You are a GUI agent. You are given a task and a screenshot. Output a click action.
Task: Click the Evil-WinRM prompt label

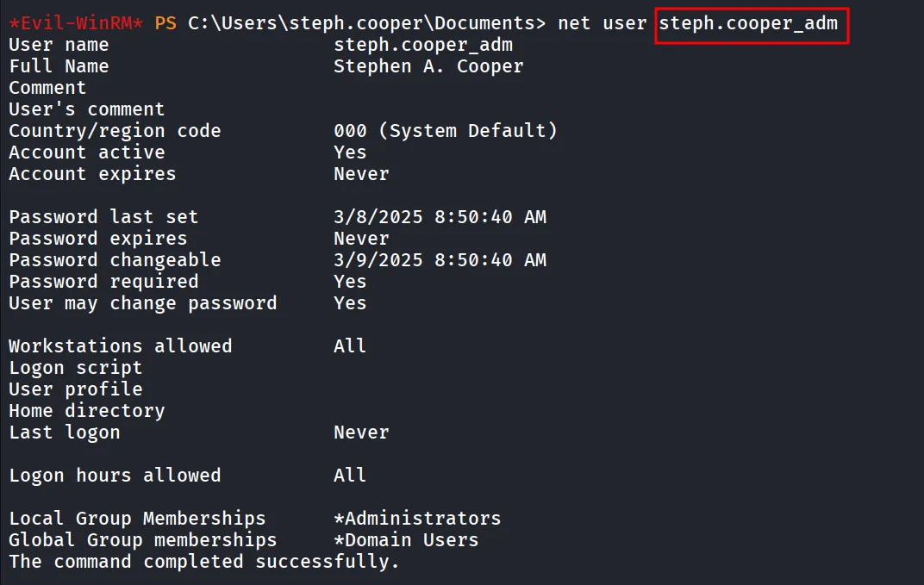click(76, 23)
